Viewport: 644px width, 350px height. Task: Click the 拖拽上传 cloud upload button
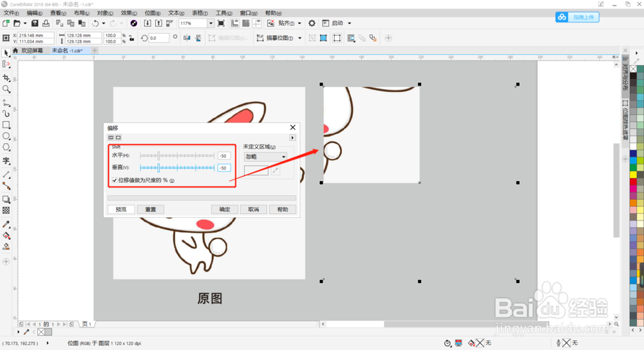coord(577,17)
